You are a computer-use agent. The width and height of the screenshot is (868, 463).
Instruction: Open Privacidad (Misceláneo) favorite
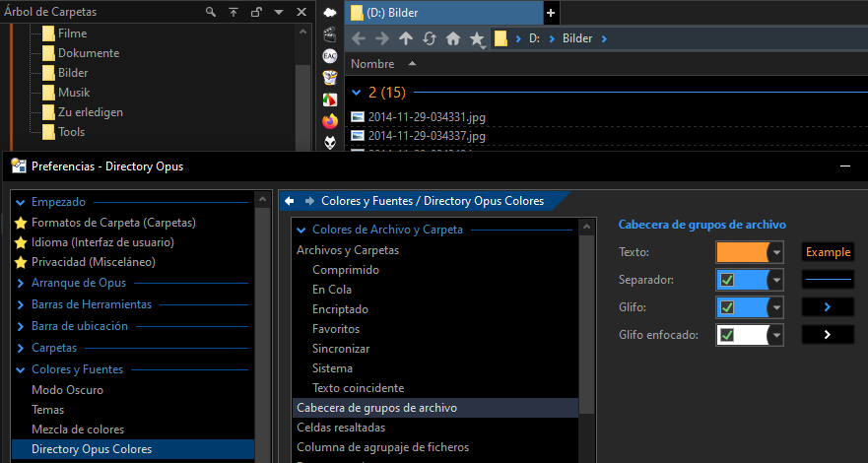[x=94, y=262]
